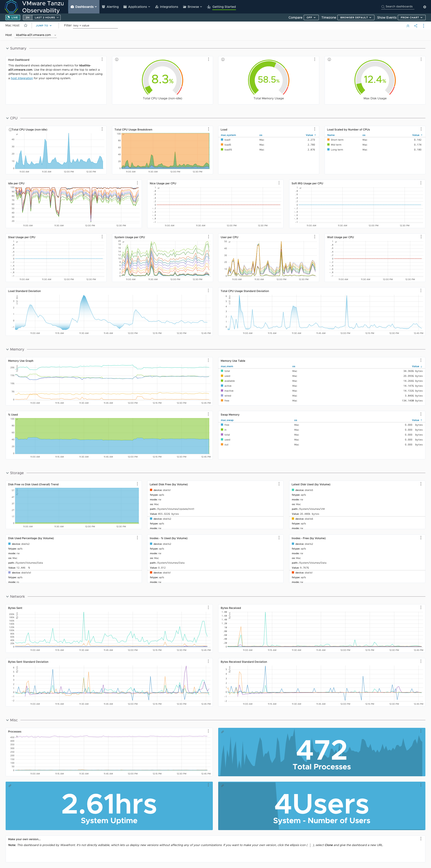
Task: Collapse the Summary section
Action: (7, 48)
